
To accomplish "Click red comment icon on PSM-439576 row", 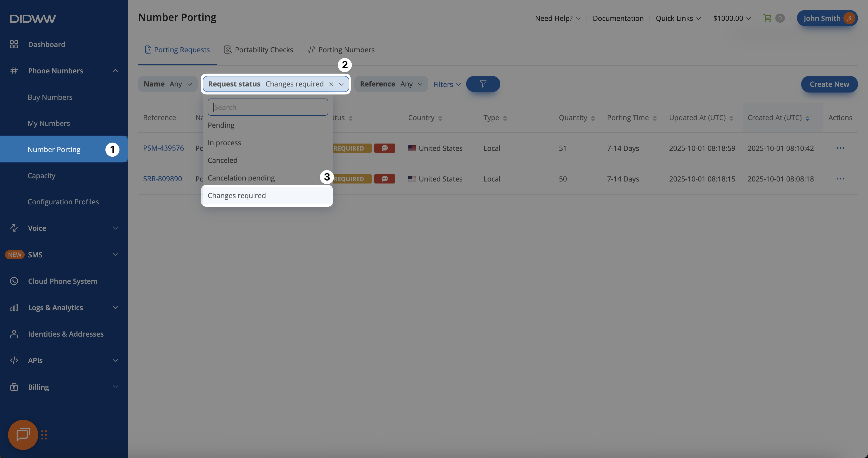I will [385, 148].
